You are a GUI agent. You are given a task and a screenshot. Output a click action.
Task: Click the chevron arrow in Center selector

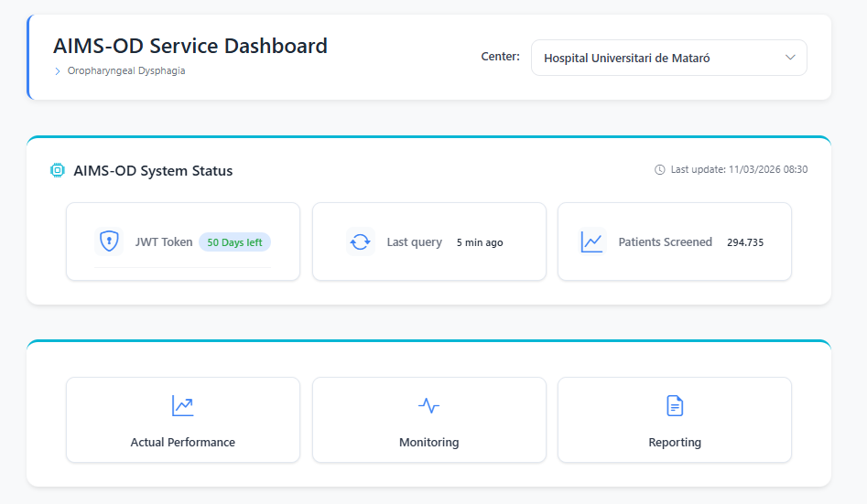[791, 58]
